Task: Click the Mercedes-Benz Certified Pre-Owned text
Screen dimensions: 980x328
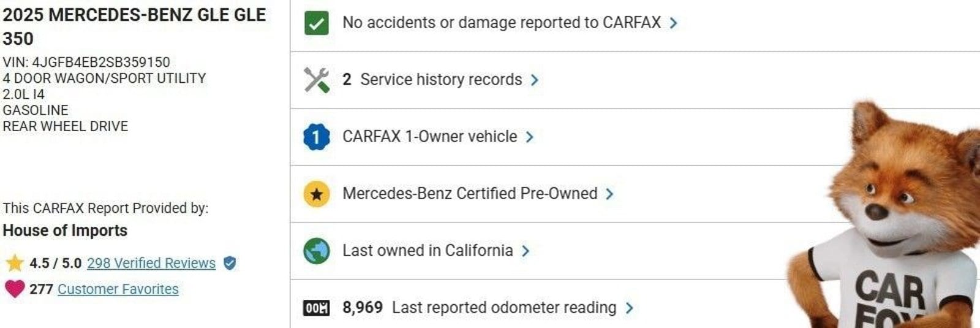Action: pos(470,194)
